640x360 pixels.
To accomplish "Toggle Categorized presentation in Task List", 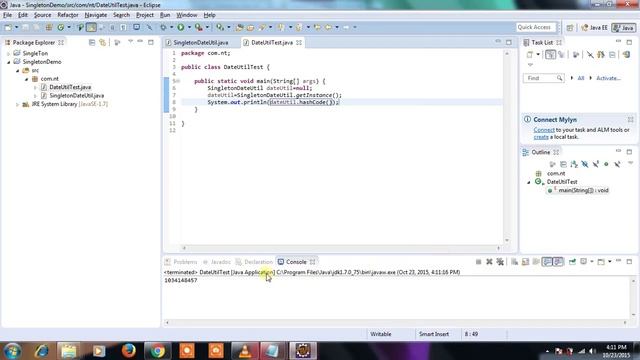I will coord(550,55).
